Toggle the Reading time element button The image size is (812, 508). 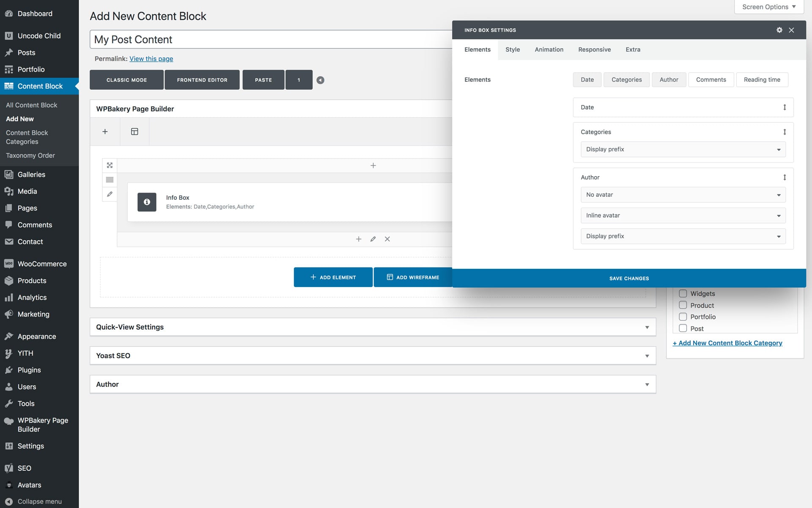point(762,80)
